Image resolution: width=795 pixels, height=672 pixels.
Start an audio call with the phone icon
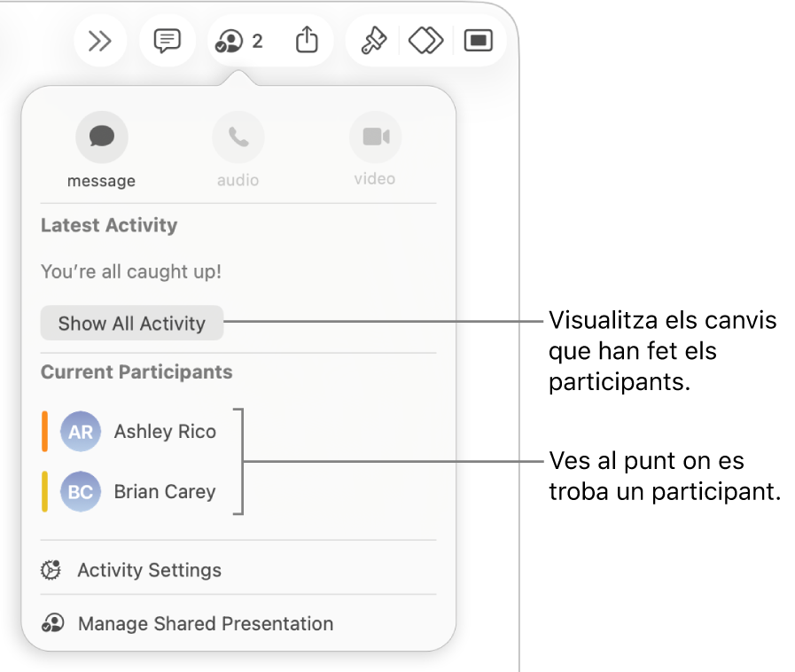coord(238,136)
